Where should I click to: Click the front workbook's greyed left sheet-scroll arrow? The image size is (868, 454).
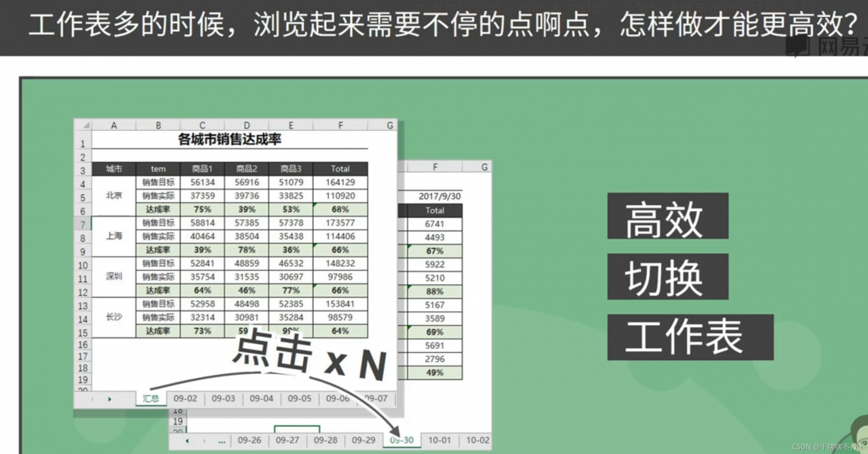[x=92, y=399]
